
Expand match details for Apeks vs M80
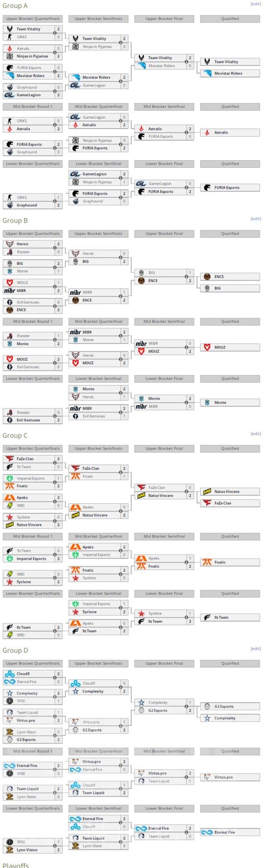click(55, 502)
